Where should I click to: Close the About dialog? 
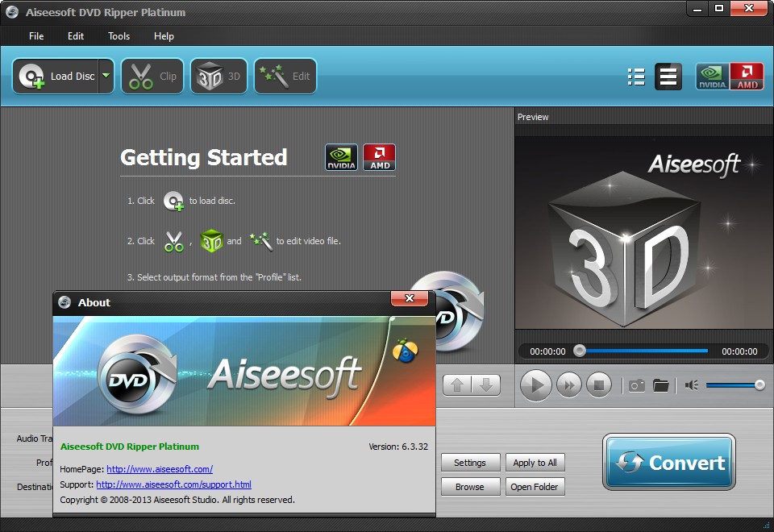coord(410,298)
